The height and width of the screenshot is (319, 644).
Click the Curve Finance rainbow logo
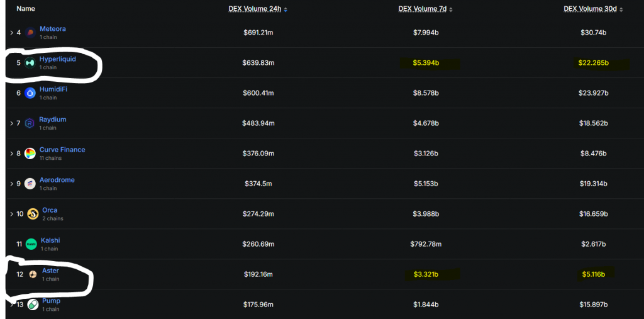tap(30, 154)
